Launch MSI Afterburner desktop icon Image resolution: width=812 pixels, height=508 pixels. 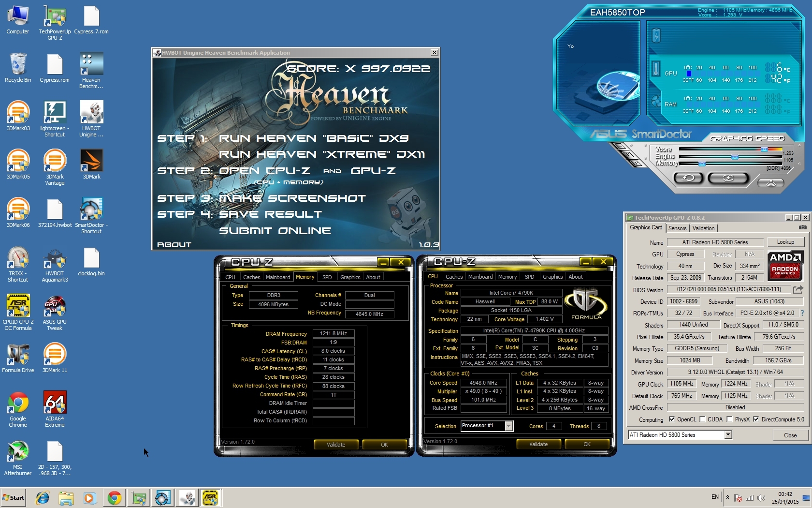[x=18, y=458]
